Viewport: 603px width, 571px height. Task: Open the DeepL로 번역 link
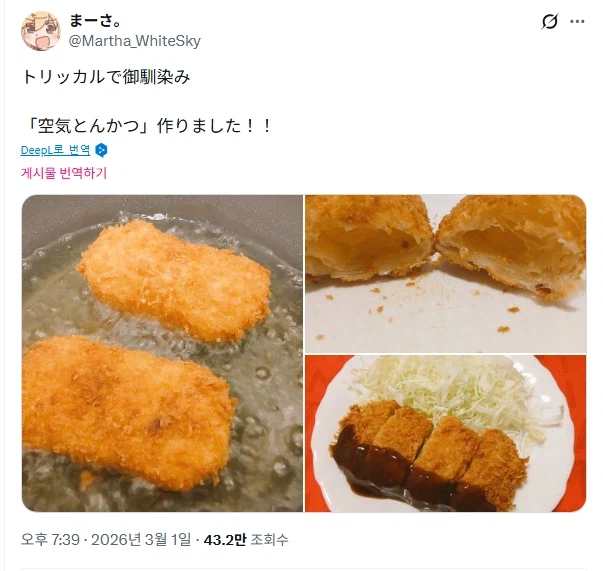(55, 150)
